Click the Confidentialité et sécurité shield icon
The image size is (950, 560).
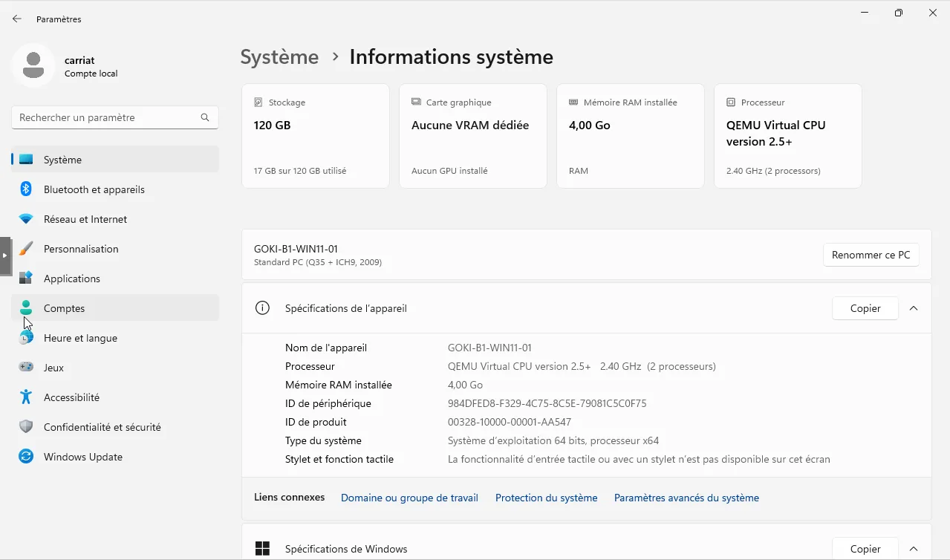pos(26,427)
